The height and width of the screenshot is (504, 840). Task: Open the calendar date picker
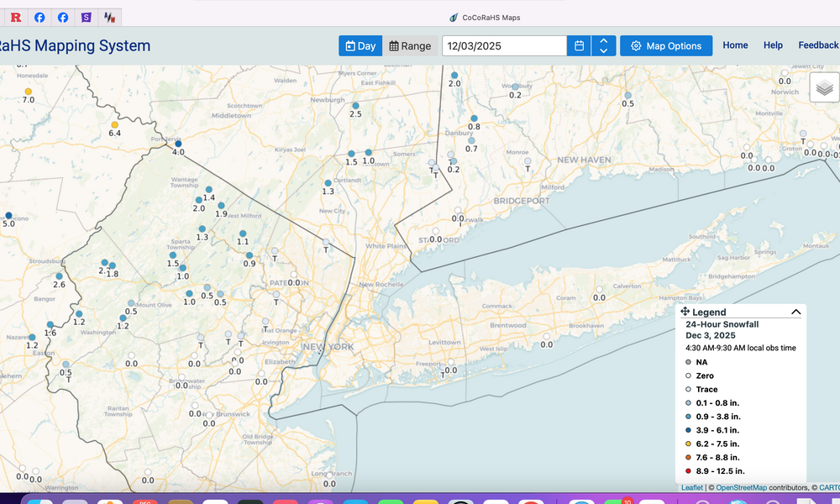[x=579, y=46]
